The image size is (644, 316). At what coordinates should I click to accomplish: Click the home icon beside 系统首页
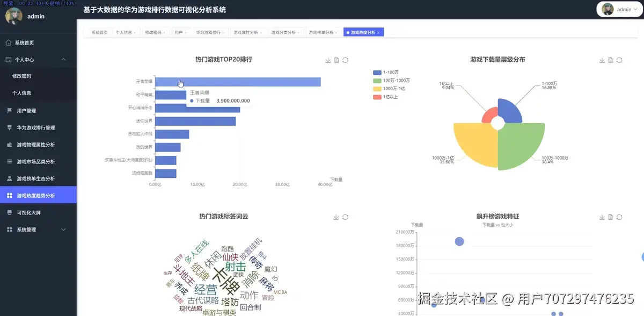[x=9, y=42]
